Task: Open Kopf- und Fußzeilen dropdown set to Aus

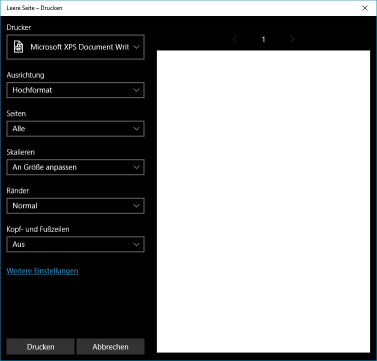Action: (75, 244)
